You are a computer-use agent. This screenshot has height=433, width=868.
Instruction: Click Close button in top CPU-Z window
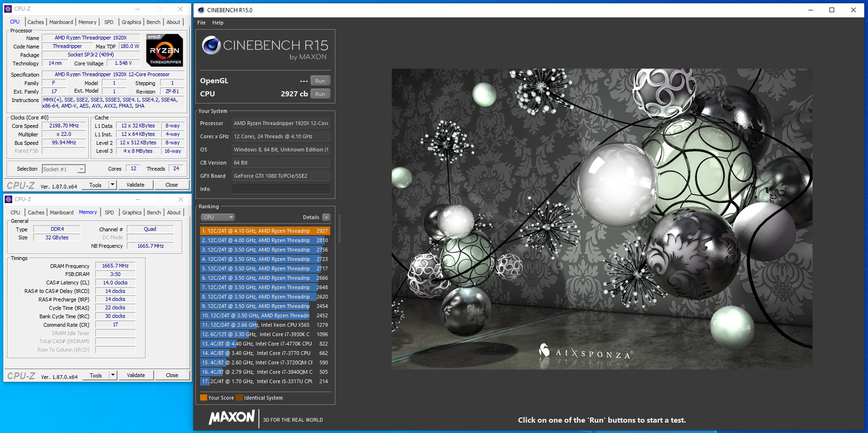[171, 185]
